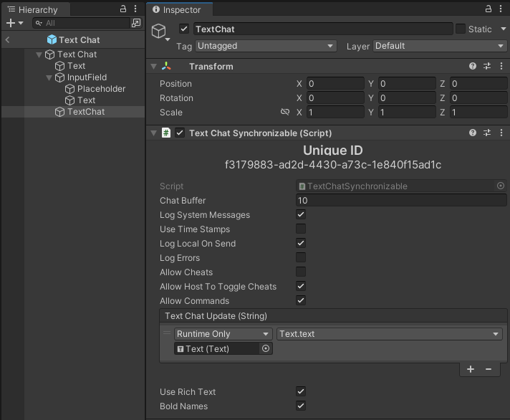Remove event listener with minus icon
Viewport: 510px width, 420px height.
point(489,369)
